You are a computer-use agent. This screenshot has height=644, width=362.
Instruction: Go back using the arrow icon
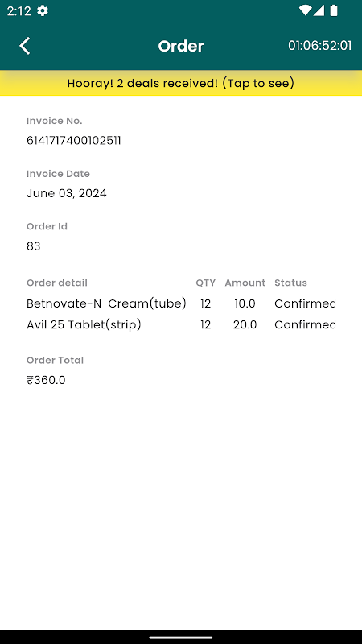pyautogui.click(x=25, y=46)
